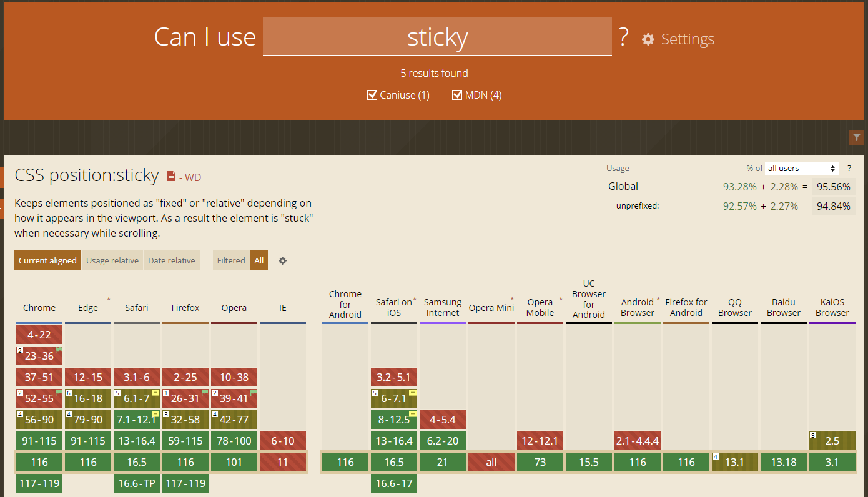Click the QQ Browser column header
Image resolution: width=868 pixels, height=497 pixels.
click(735, 307)
